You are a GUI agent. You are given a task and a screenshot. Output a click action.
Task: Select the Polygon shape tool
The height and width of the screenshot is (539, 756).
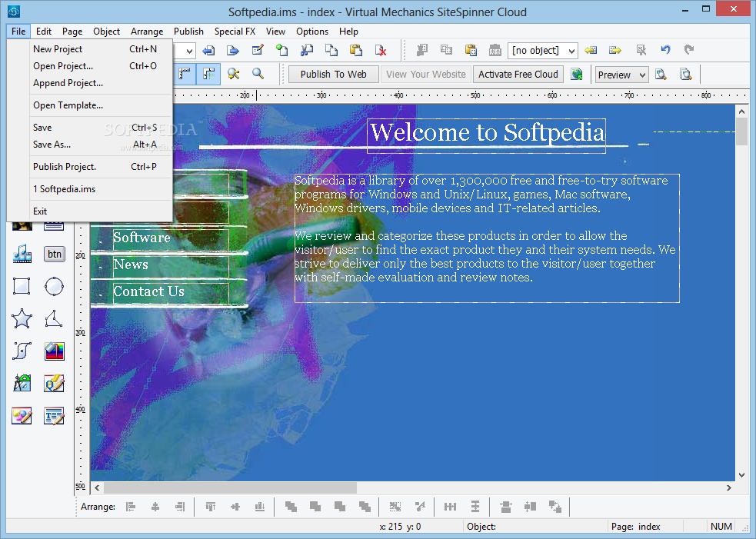pos(54,318)
